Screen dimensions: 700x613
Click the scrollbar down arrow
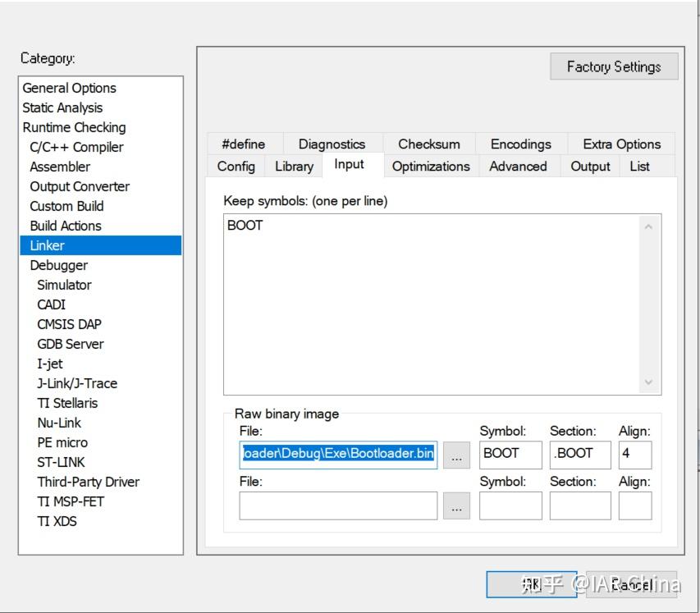click(x=648, y=382)
